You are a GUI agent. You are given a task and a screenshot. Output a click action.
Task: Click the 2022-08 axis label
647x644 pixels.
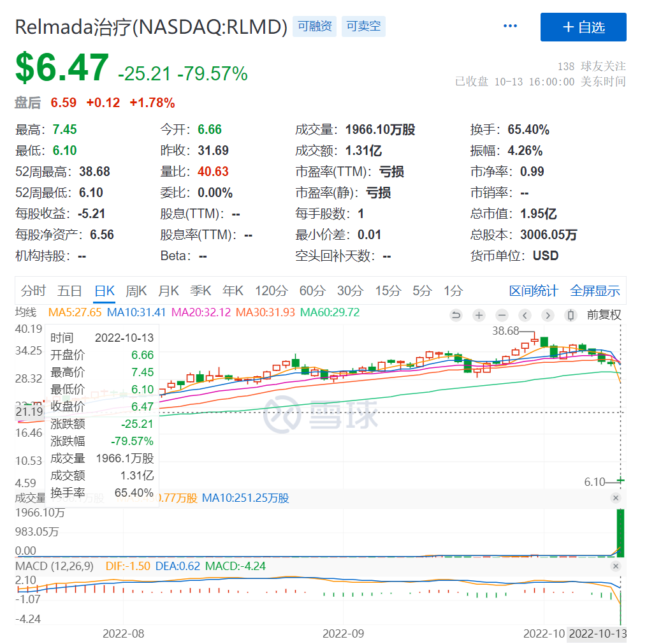[x=123, y=634]
